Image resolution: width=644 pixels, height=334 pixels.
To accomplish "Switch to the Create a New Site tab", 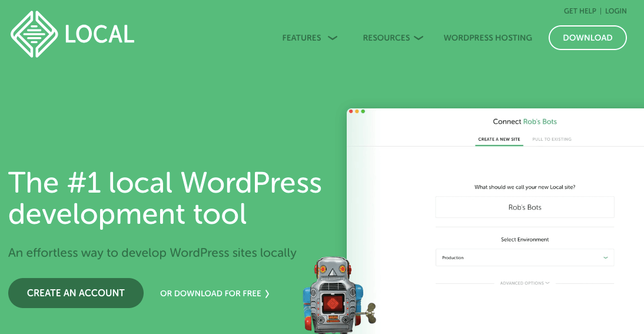I will coord(499,140).
